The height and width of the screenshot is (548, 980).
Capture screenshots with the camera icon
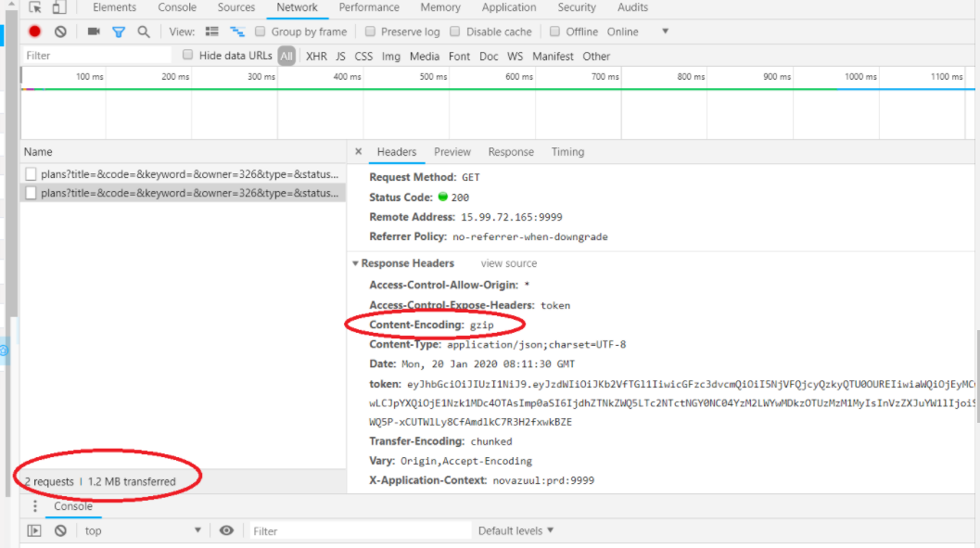tap(94, 32)
